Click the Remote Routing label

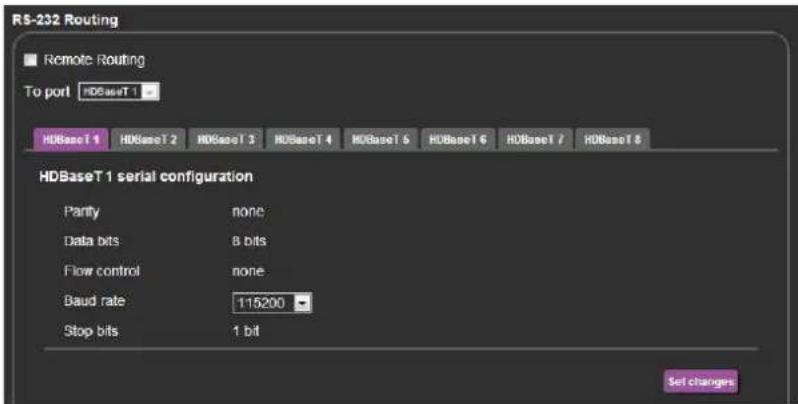click(94, 60)
